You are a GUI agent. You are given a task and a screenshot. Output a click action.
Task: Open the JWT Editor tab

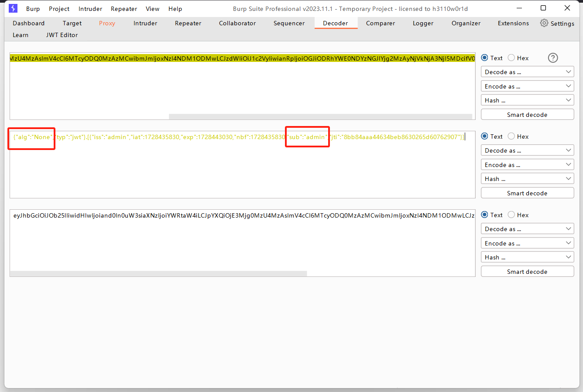62,35
